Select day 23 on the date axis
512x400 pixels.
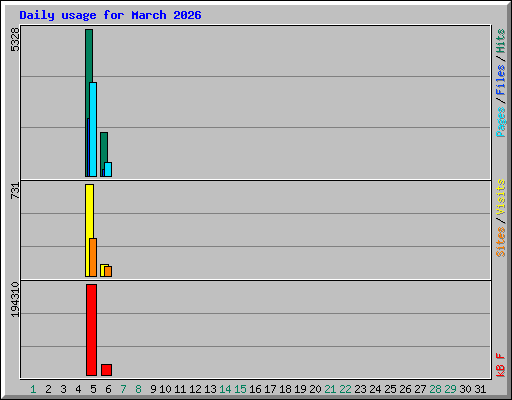tap(360, 389)
